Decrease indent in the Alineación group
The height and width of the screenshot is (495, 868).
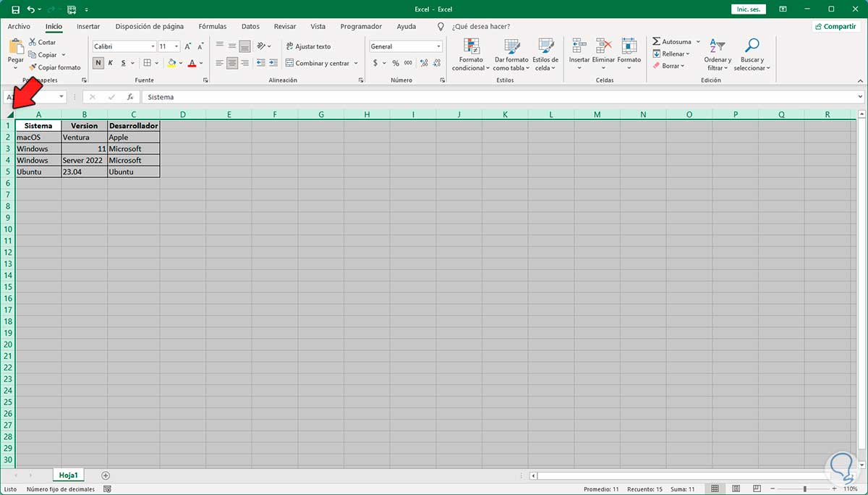260,63
